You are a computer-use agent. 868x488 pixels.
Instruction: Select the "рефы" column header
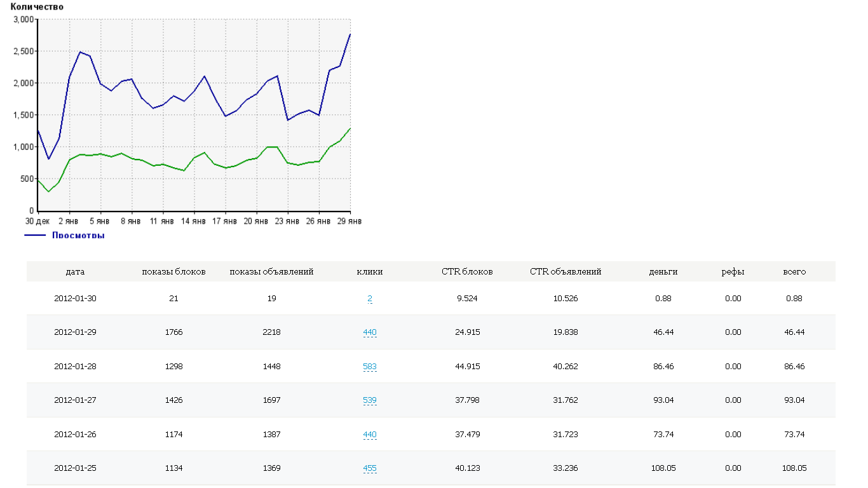pos(733,271)
